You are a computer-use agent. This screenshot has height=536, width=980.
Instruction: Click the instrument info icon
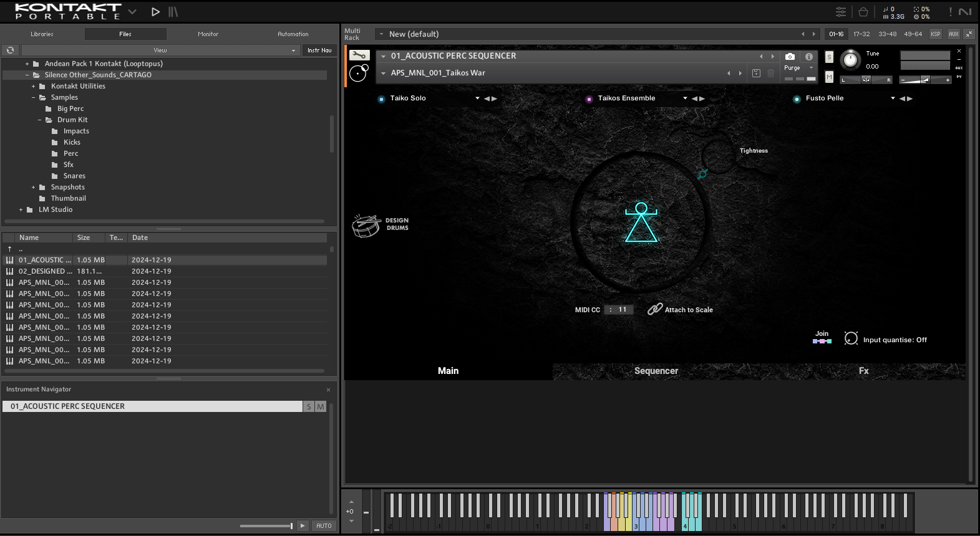[x=809, y=56]
